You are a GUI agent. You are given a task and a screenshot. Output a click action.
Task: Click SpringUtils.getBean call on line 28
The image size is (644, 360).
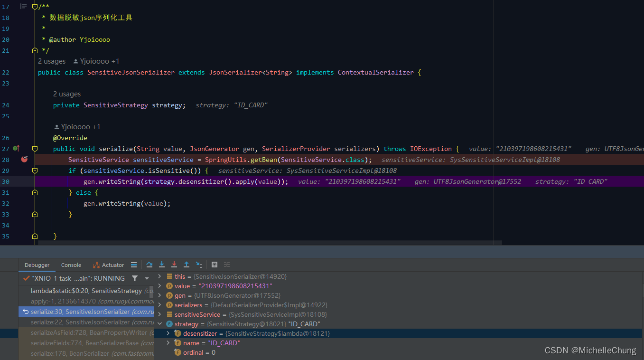241,160
